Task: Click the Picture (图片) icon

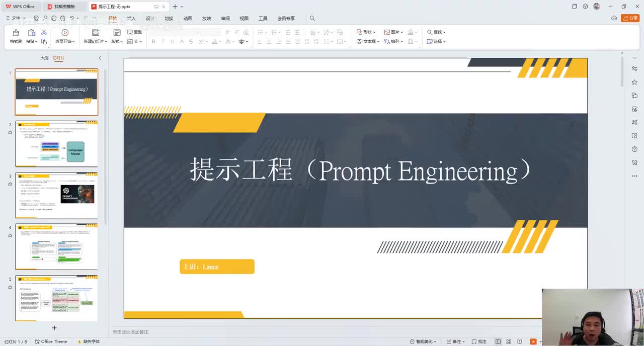Action: pyautogui.click(x=387, y=32)
